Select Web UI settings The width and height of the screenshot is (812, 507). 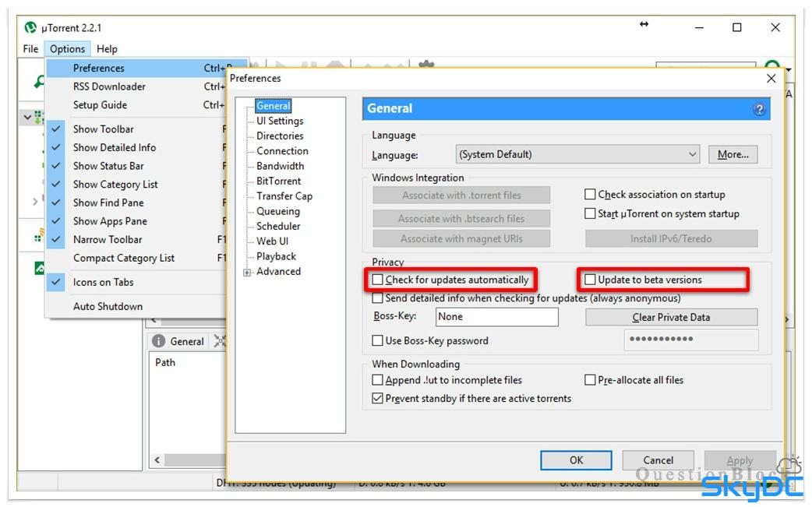coord(273,241)
